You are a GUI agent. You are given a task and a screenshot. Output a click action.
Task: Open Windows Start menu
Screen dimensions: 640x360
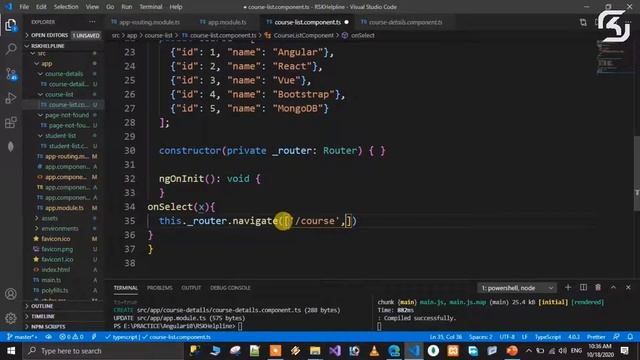pyautogui.click(x=11, y=351)
